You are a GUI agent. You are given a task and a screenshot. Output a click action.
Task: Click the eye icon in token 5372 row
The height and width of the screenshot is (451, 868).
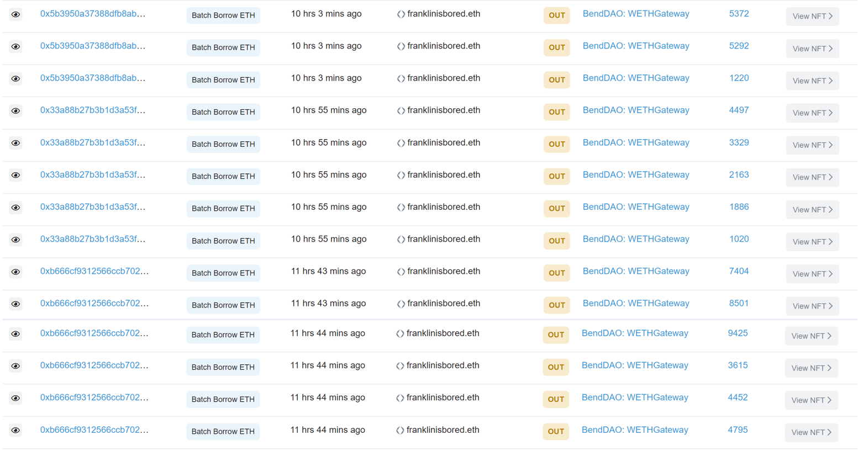point(15,15)
